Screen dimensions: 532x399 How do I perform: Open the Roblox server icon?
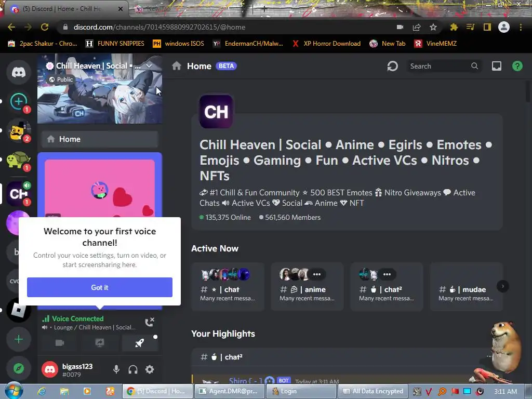[19, 310]
